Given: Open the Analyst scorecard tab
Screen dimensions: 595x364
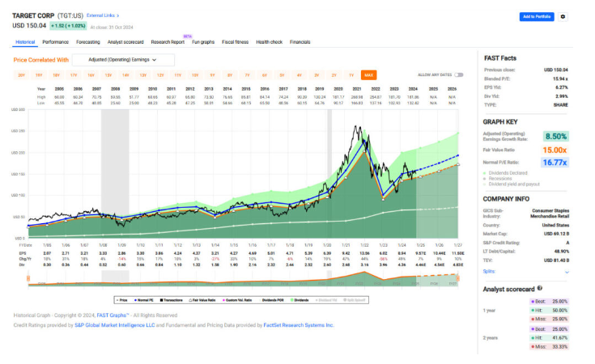Looking at the screenshot, I should [125, 42].
